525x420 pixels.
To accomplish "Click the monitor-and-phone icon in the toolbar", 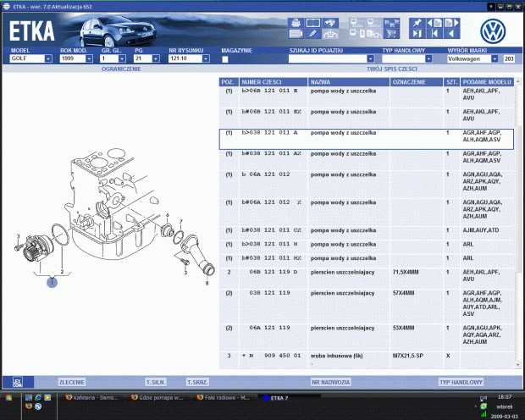I will point(357,34).
